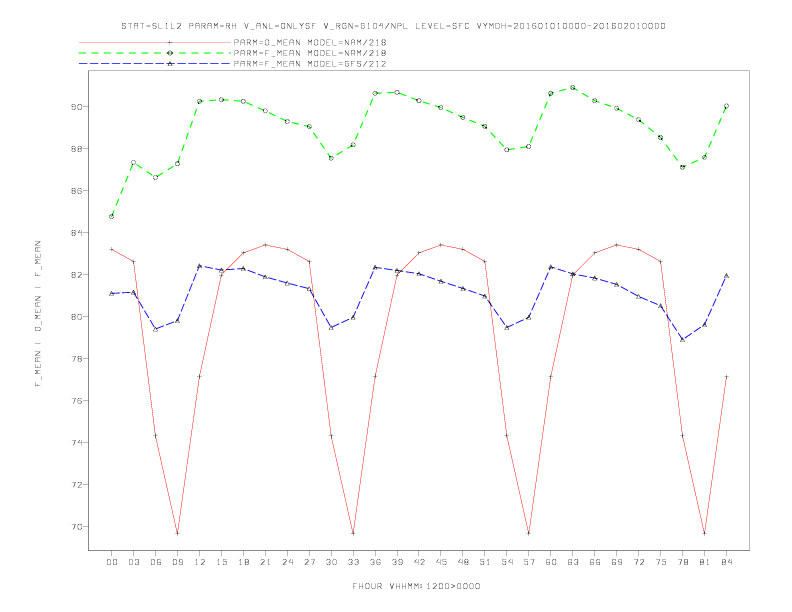Click x-axis tick label 21
This screenshot has width=792, height=612.
click(265, 562)
